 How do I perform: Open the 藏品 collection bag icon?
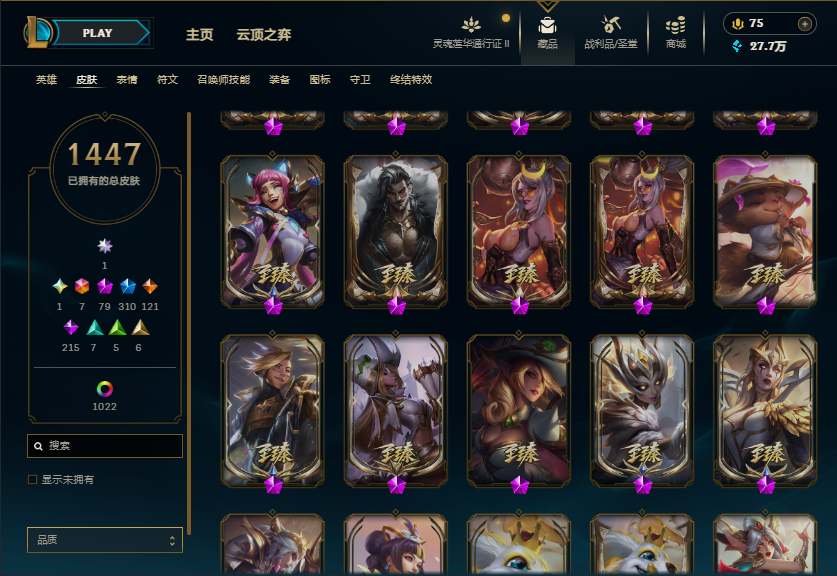click(x=547, y=25)
